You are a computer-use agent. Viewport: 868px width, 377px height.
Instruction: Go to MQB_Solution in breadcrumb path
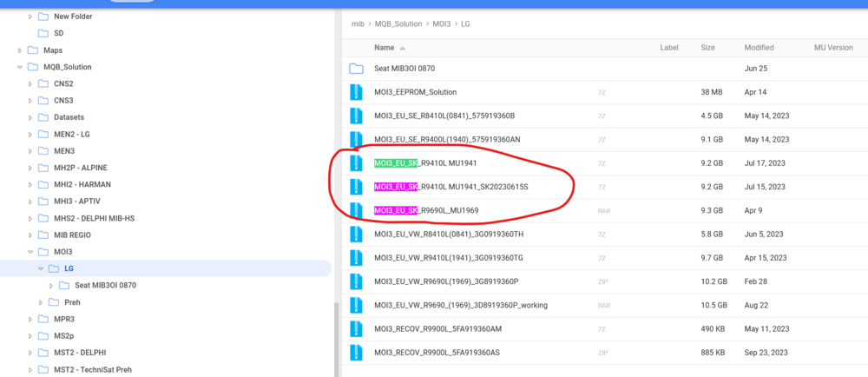[x=398, y=23]
